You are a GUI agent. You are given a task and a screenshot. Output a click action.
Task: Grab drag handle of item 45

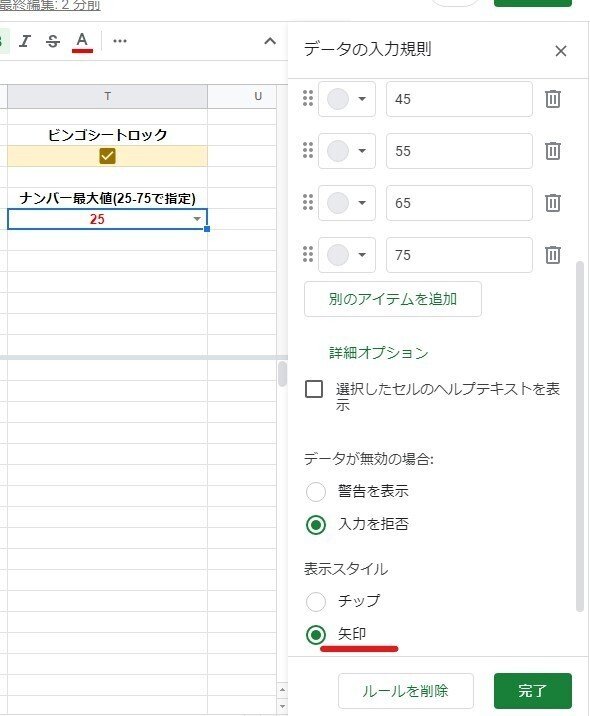pyautogui.click(x=308, y=99)
